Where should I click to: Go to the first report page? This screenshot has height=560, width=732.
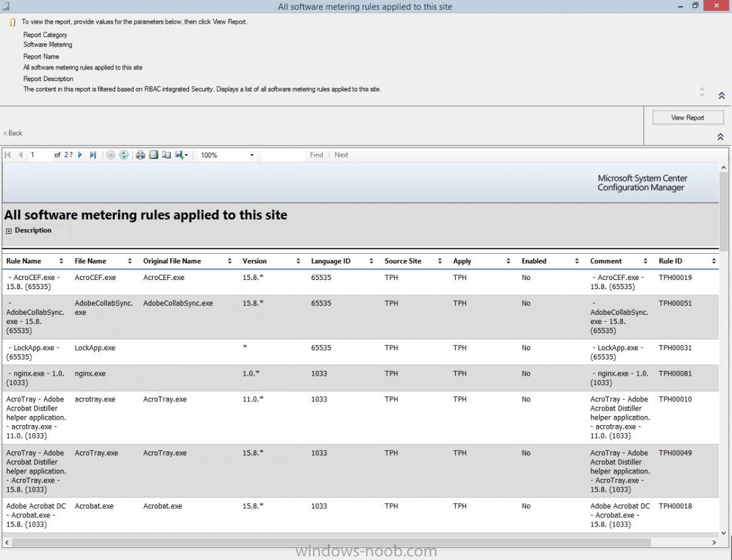coord(8,155)
